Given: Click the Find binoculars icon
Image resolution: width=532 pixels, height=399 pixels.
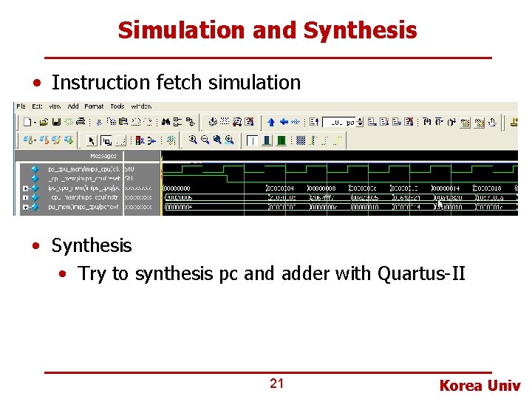Looking at the screenshot, I should tap(166, 121).
